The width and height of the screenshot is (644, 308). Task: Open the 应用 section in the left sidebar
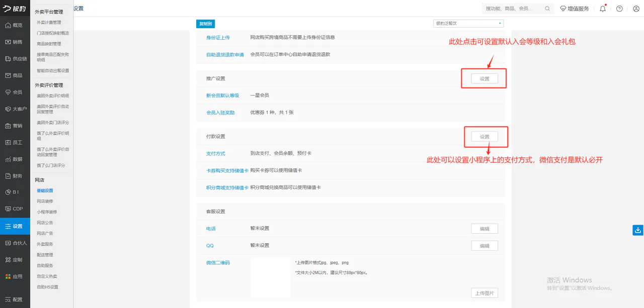[15, 276]
